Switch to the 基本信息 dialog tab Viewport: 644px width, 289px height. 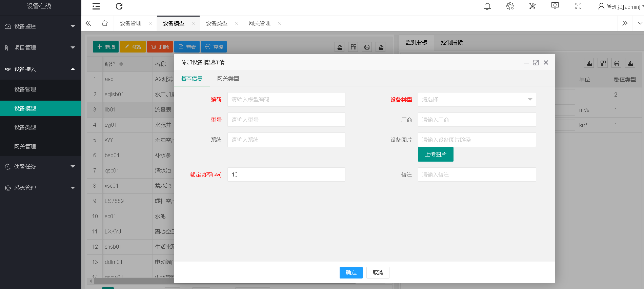(x=192, y=78)
